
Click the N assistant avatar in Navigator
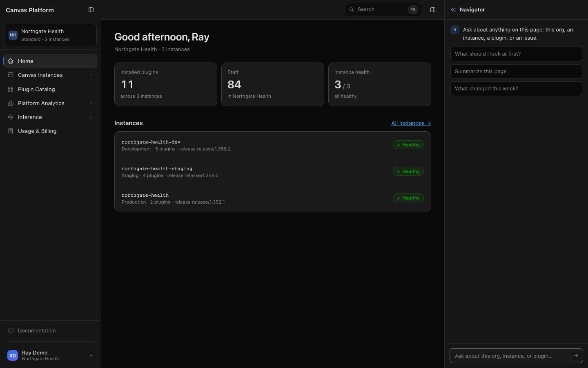[455, 30]
